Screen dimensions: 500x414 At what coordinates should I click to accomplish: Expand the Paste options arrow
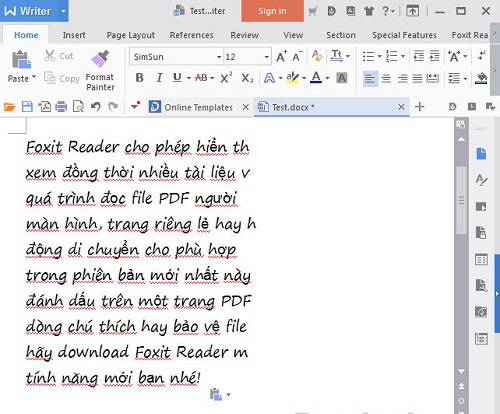(34, 77)
